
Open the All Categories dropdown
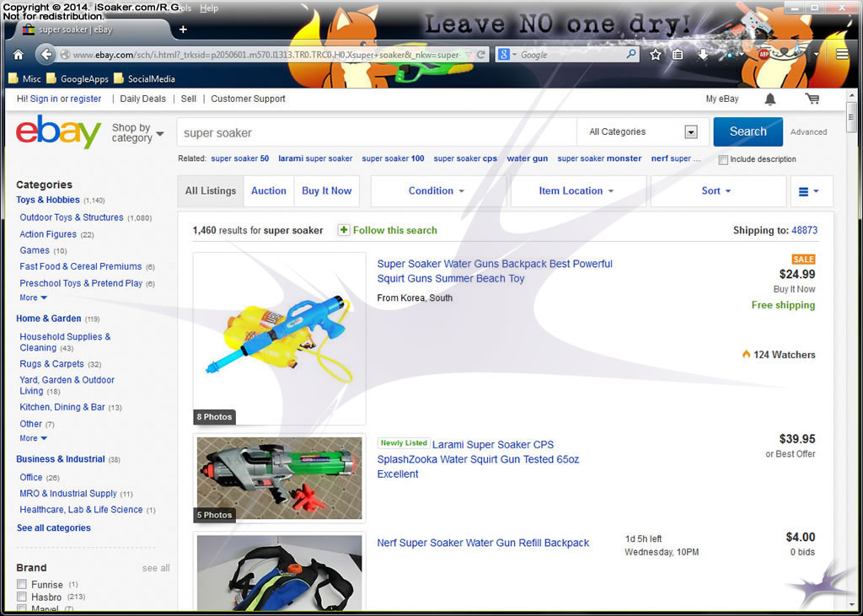[x=643, y=131]
